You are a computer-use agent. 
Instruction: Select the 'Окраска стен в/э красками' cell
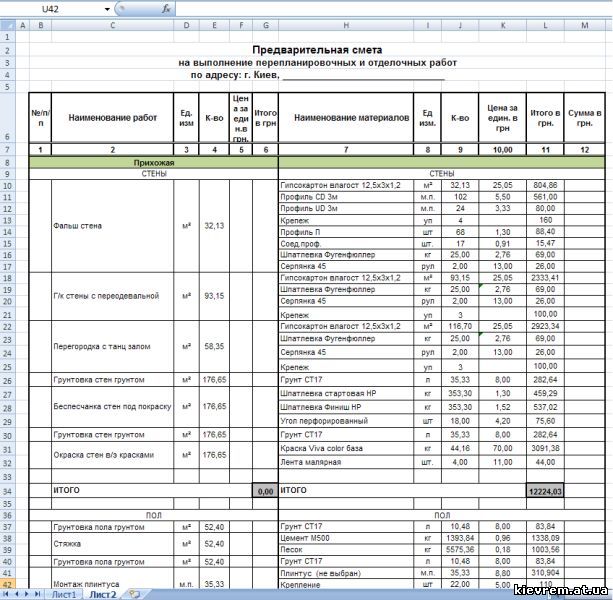pyautogui.click(x=113, y=455)
